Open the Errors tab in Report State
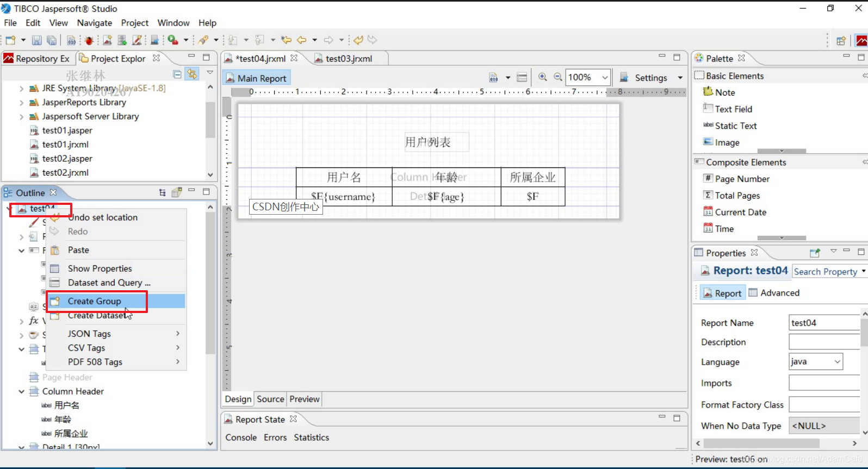 pos(275,437)
